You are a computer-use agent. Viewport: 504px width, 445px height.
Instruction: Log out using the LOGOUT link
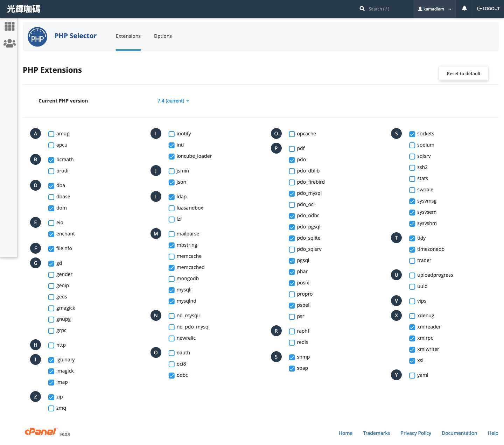click(x=488, y=9)
